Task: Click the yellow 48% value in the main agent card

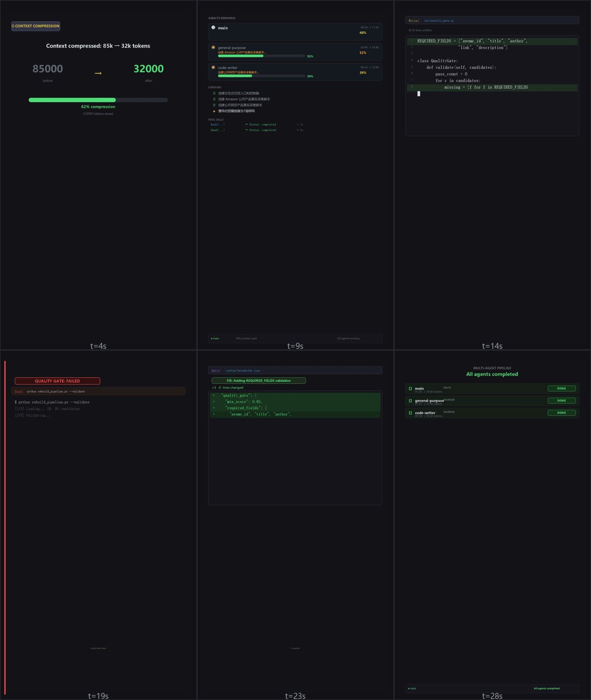Action: tap(363, 33)
